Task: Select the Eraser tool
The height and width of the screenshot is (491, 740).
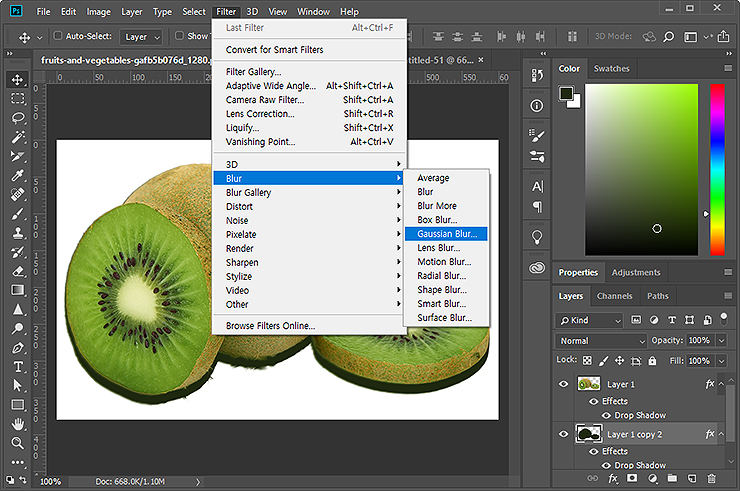Action: (x=17, y=271)
